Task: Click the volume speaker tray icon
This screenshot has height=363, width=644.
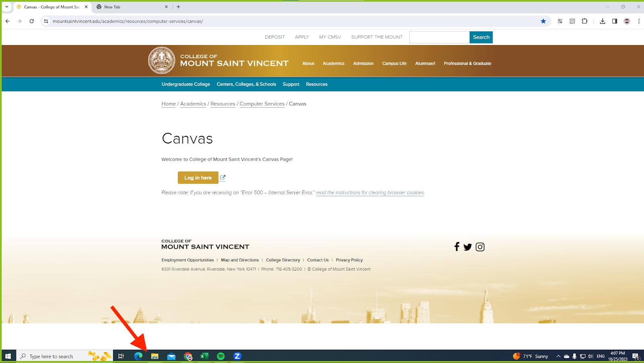Action: tap(590, 356)
